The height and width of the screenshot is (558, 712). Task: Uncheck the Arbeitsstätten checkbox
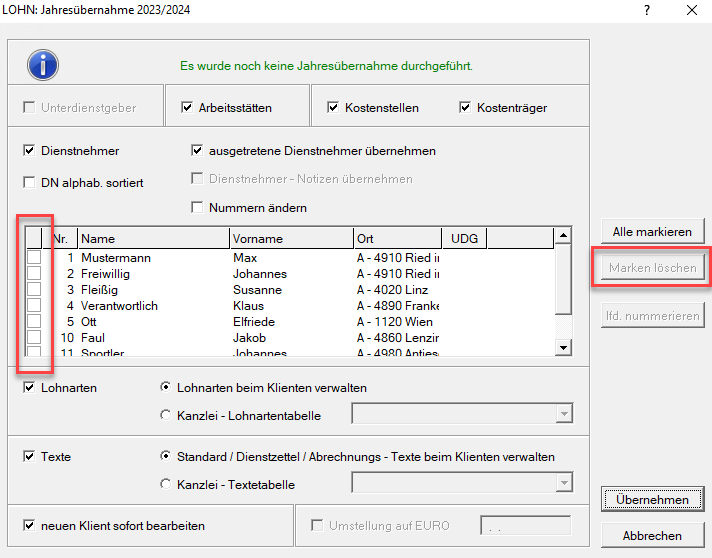(x=187, y=108)
